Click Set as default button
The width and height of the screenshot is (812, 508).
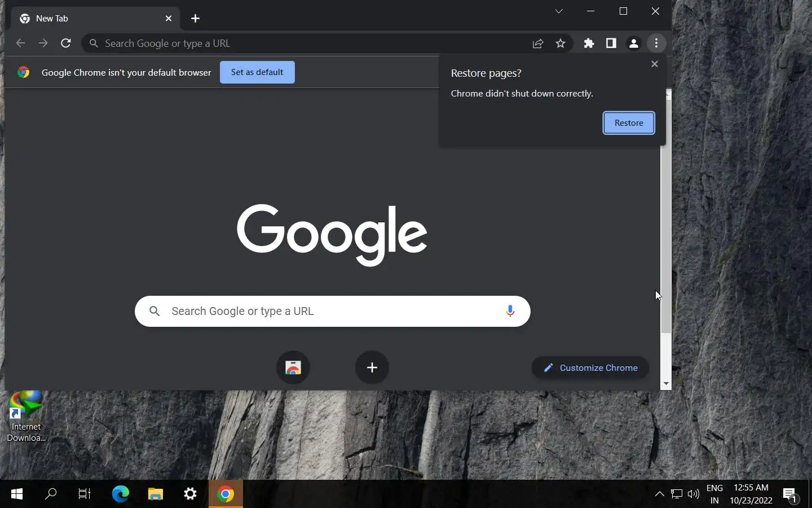tap(257, 72)
